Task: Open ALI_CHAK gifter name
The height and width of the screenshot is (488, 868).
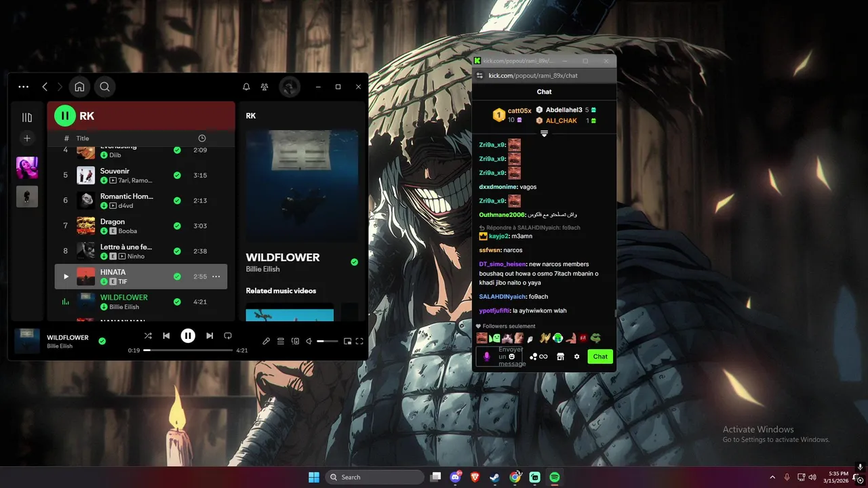Action: [561, 121]
